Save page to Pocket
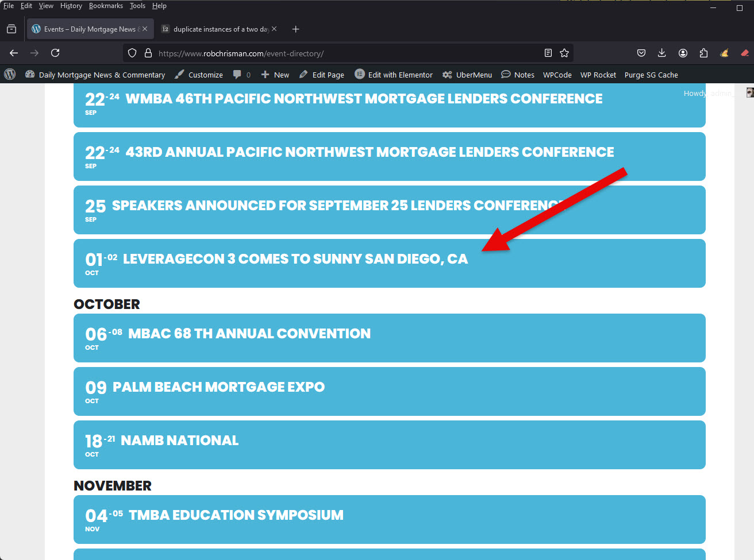The height and width of the screenshot is (560, 754). (641, 53)
